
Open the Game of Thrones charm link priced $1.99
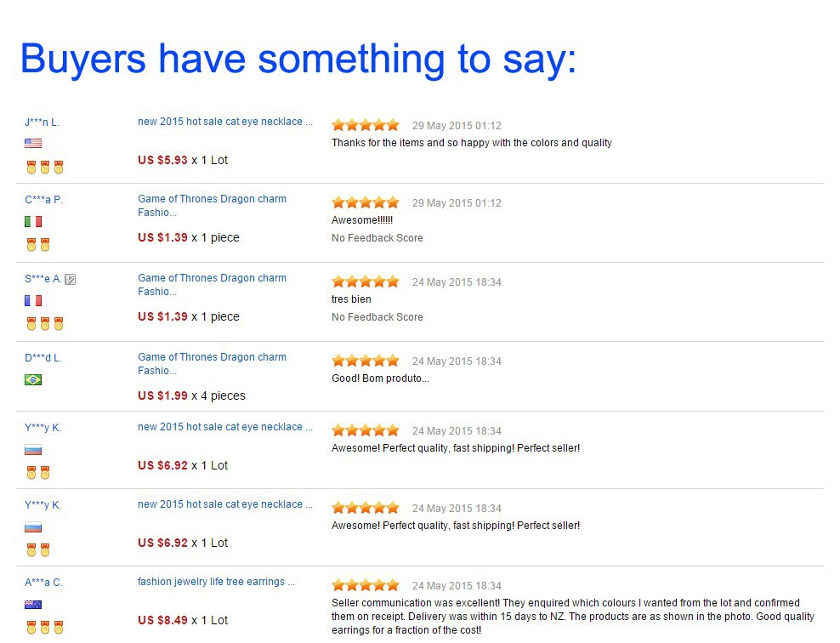(212, 363)
